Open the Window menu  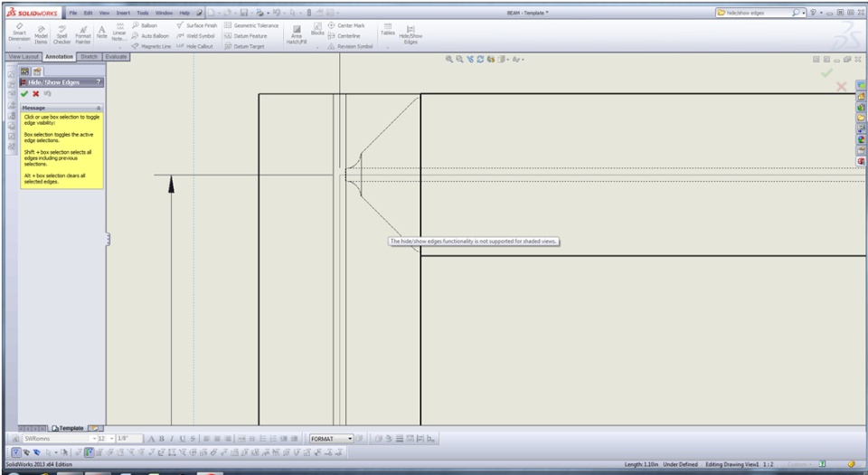coord(164,13)
